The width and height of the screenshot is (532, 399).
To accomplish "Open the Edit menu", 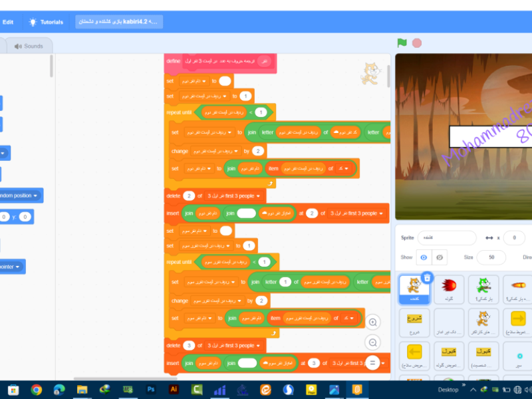I will pos(8,22).
